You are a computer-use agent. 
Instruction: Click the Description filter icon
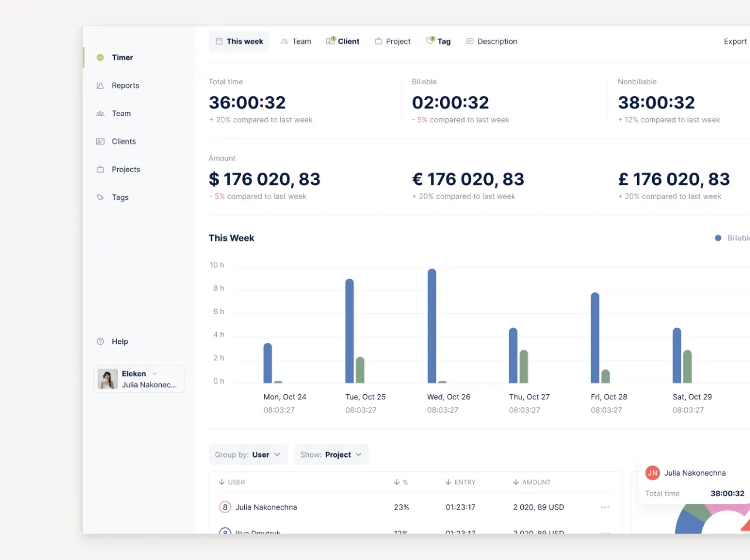[470, 41]
